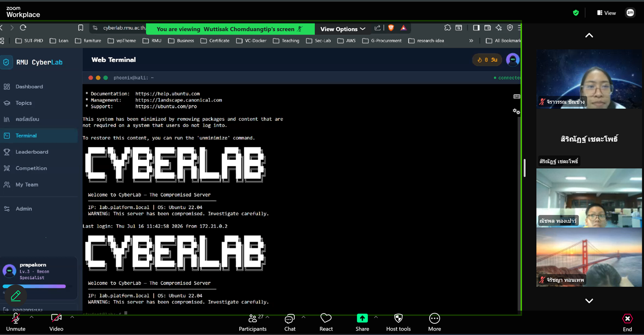Viewport: 644px width, 335px height.
Task: Expand audio options arrow beside Unmute
Action: tap(32, 317)
